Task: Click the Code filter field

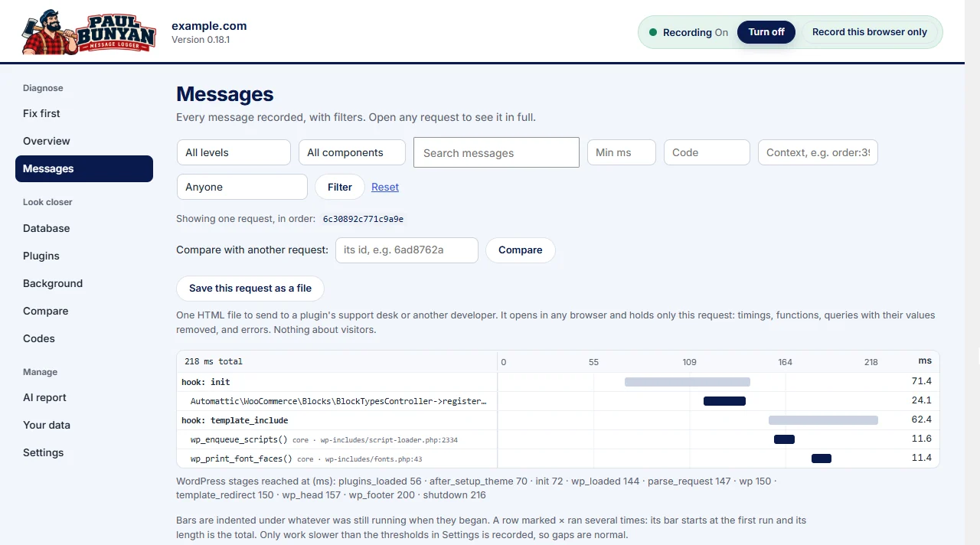Action: pos(707,152)
